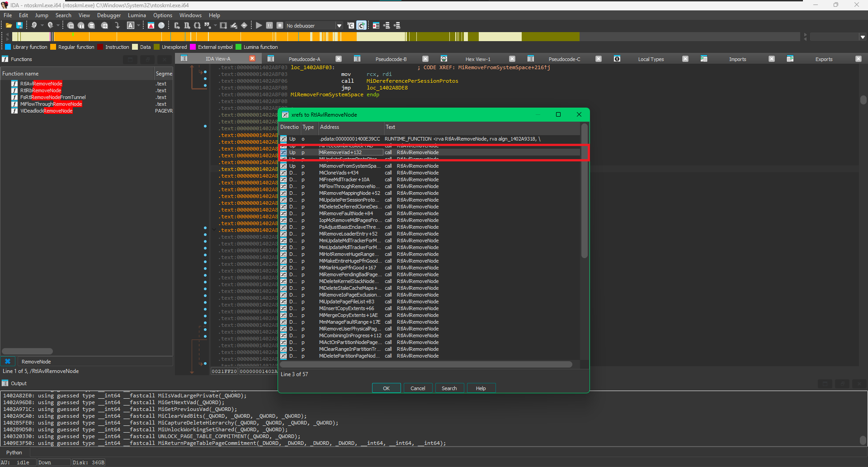The image size is (868, 467).
Task: Click the gray circle toolbar icon
Action: (x=161, y=26)
